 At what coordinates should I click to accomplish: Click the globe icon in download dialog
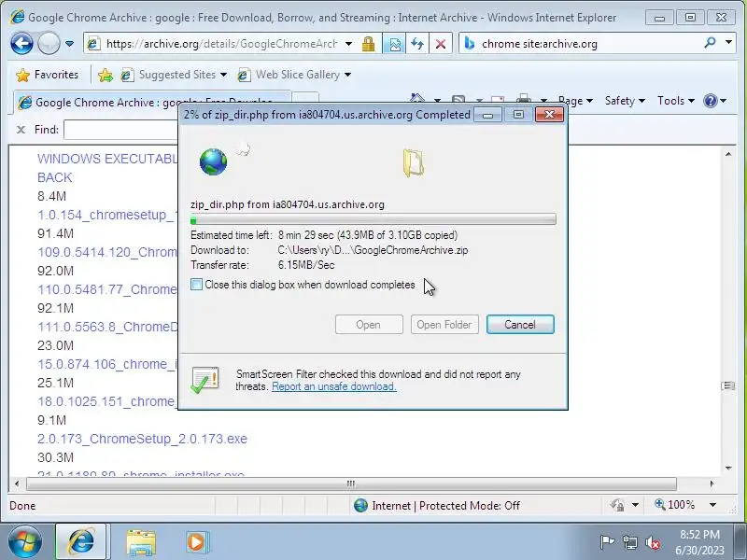[x=213, y=161]
